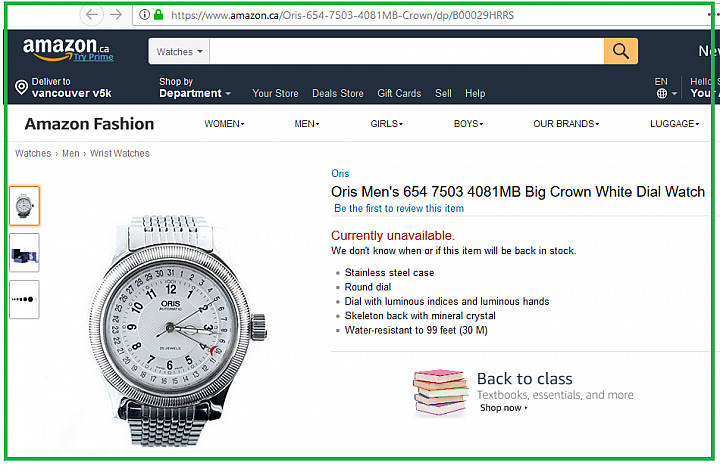720x472 pixels.
Task: Click the site information circle icon
Action: pos(144,15)
